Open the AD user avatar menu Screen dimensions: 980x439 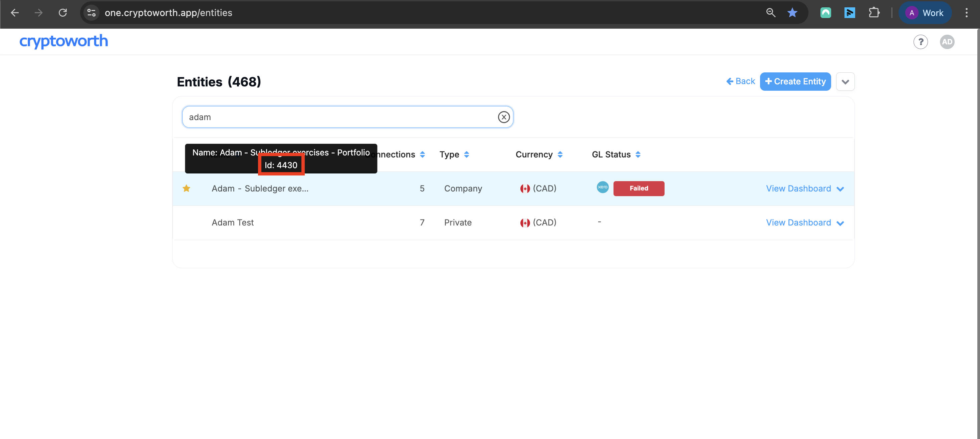[x=947, y=42]
